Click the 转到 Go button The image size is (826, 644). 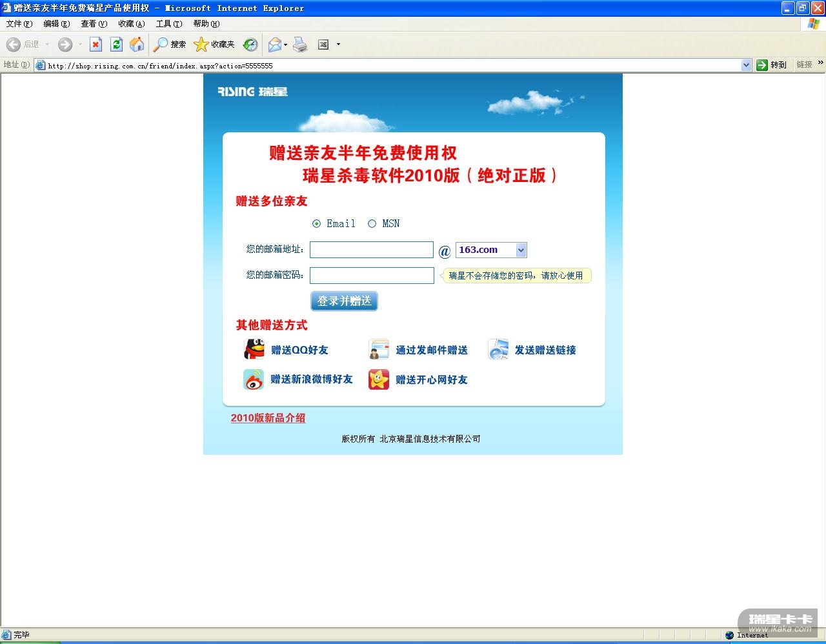tap(772, 65)
